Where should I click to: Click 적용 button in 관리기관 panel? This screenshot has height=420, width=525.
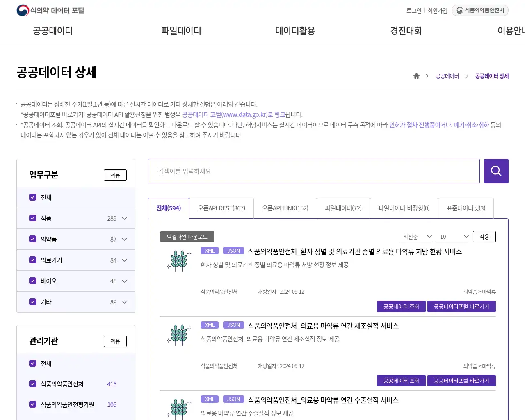tap(115, 341)
